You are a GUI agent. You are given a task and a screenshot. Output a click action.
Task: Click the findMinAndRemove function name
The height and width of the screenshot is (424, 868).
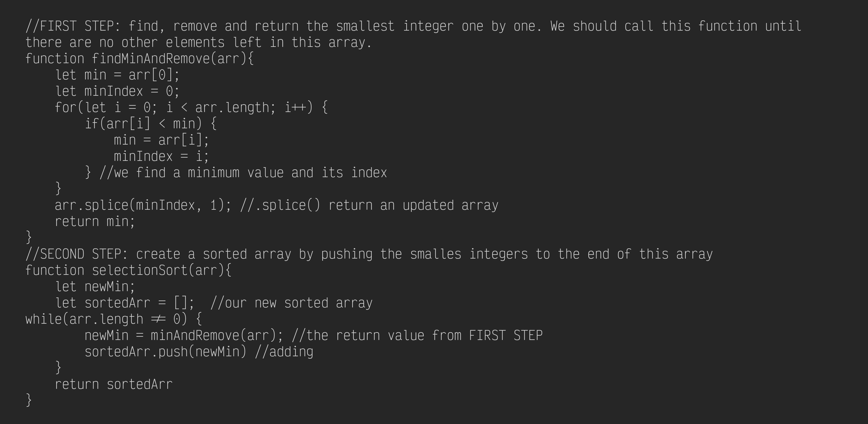click(151, 59)
